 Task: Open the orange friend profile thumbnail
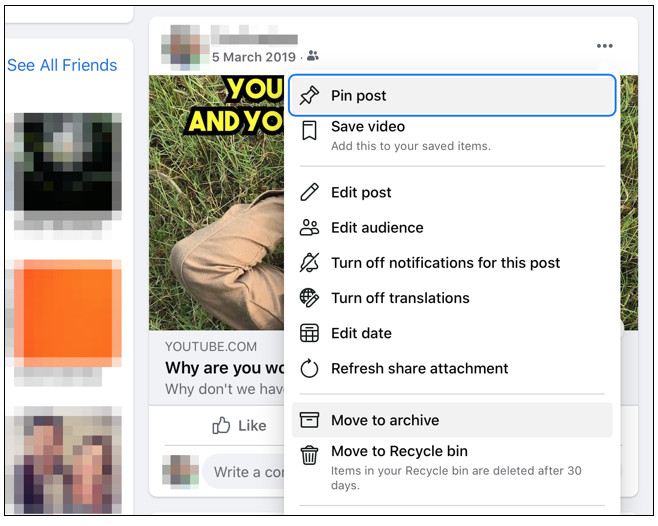click(x=67, y=311)
